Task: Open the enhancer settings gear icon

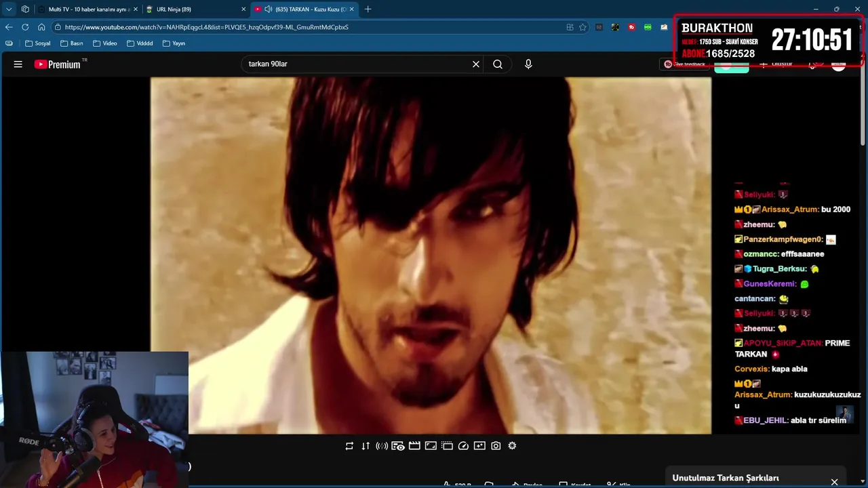Action: [512, 446]
